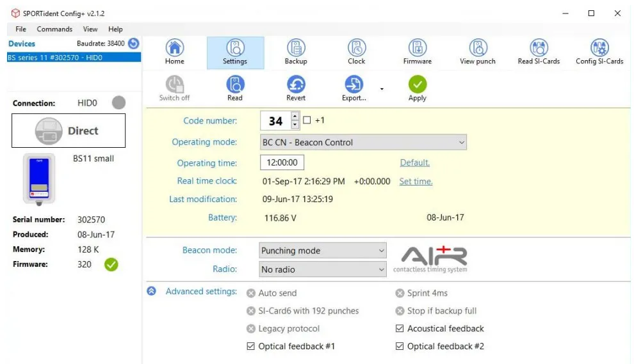The width and height of the screenshot is (634, 364).
Task: Toggle SI-Card6 with 192 punches option
Action: (251, 311)
